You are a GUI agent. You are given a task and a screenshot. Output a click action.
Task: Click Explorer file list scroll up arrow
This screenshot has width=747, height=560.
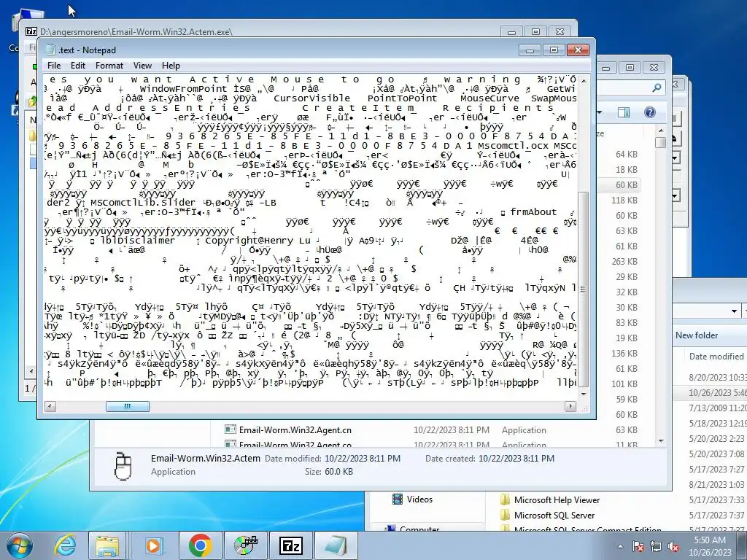tap(661, 130)
